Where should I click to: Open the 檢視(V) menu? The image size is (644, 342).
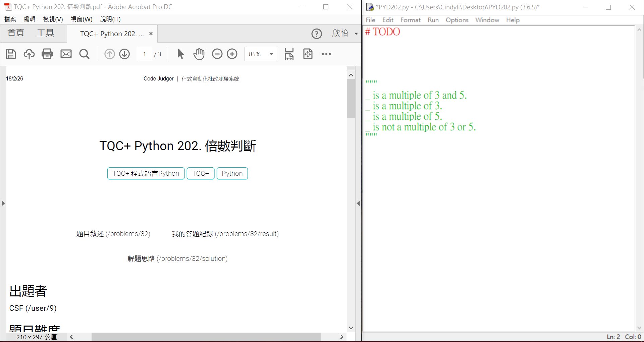pyautogui.click(x=53, y=19)
